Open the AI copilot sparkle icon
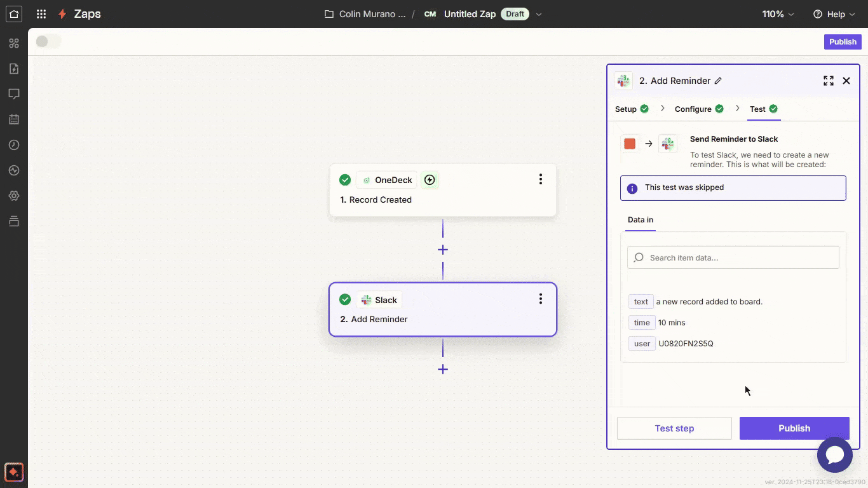This screenshot has width=868, height=488. pos(14,472)
